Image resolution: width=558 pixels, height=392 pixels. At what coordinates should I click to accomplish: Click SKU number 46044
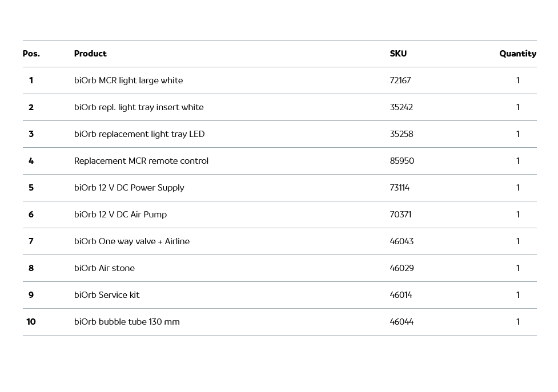pos(402,322)
